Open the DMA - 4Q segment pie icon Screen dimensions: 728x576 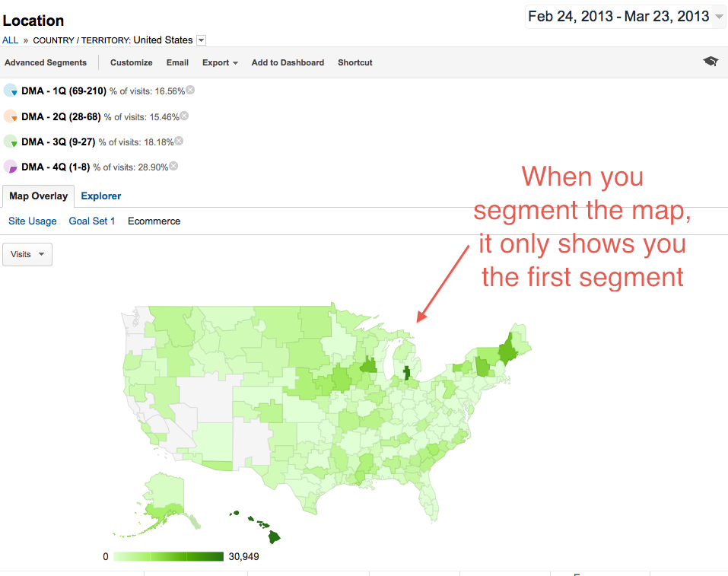(x=11, y=167)
